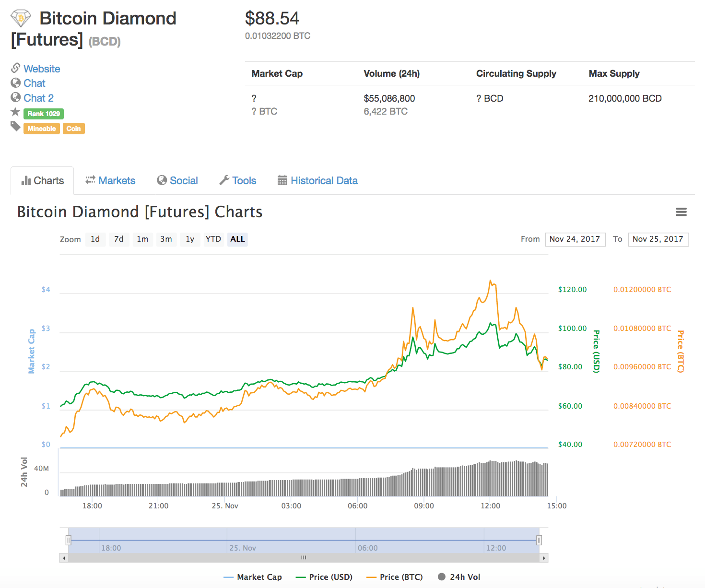Click the navigator scrollbar right arrow
Screen dimensions: 705x588
(543, 558)
